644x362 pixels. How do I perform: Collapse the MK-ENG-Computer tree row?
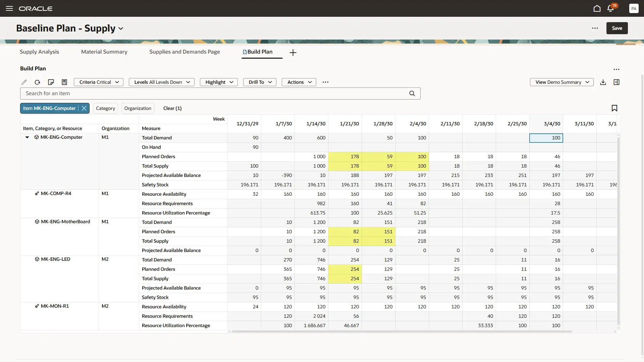point(27,137)
